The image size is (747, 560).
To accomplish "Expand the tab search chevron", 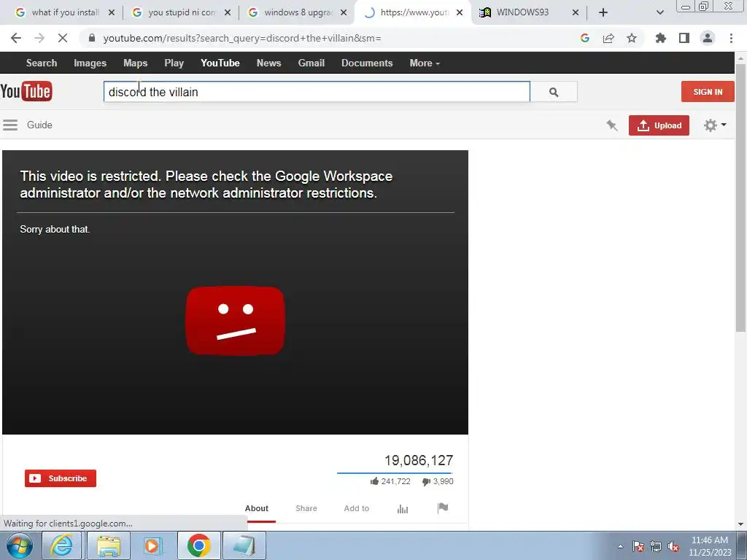I will click(x=659, y=12).
